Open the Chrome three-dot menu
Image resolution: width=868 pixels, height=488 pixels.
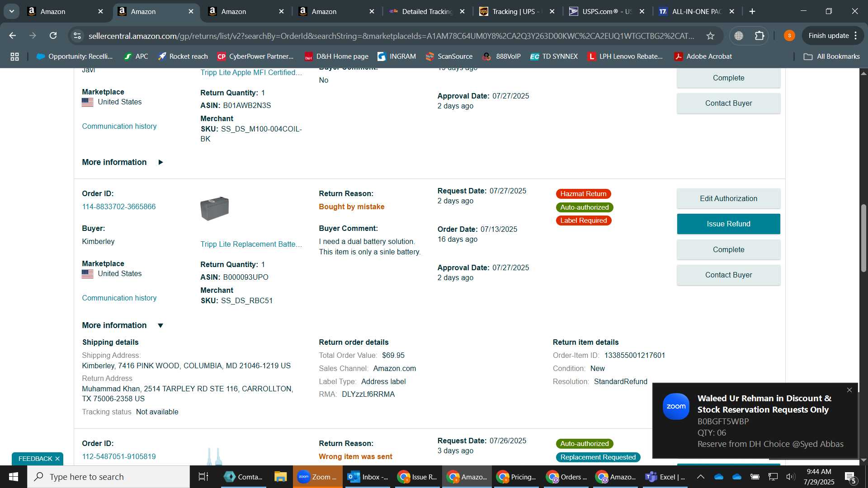point(856,36)
